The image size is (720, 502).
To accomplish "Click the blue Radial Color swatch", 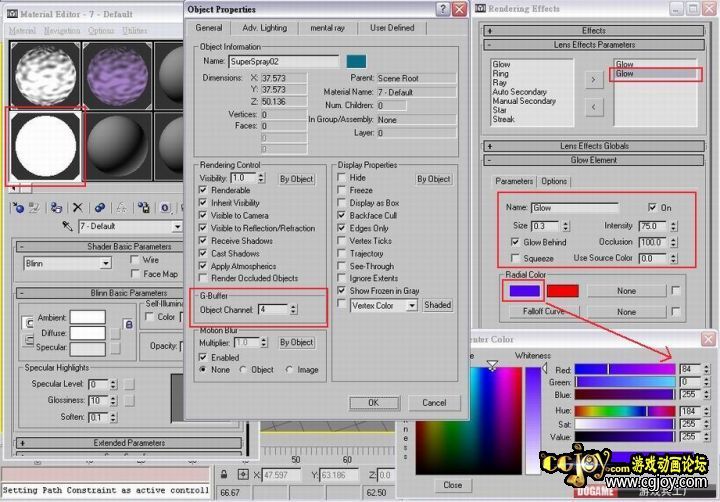I will coord(524,291).
